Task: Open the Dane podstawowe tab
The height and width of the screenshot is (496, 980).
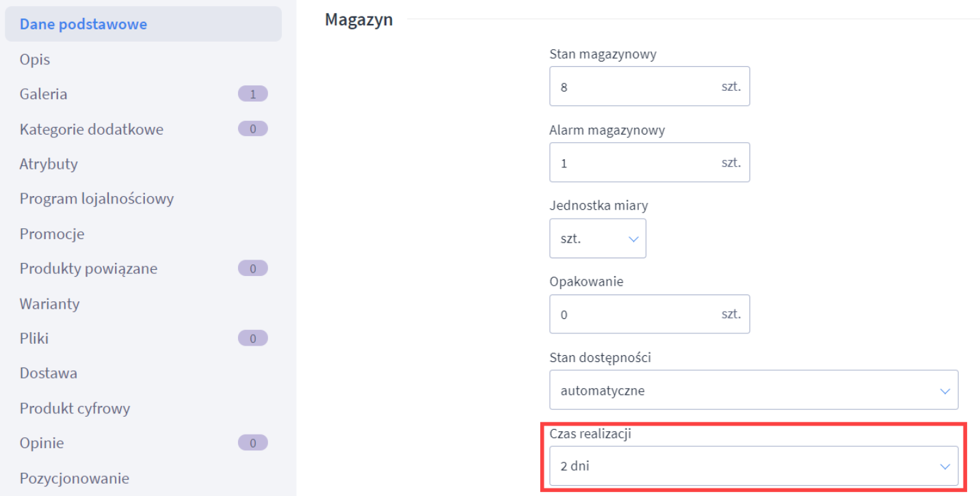Action: click(83, 24)
